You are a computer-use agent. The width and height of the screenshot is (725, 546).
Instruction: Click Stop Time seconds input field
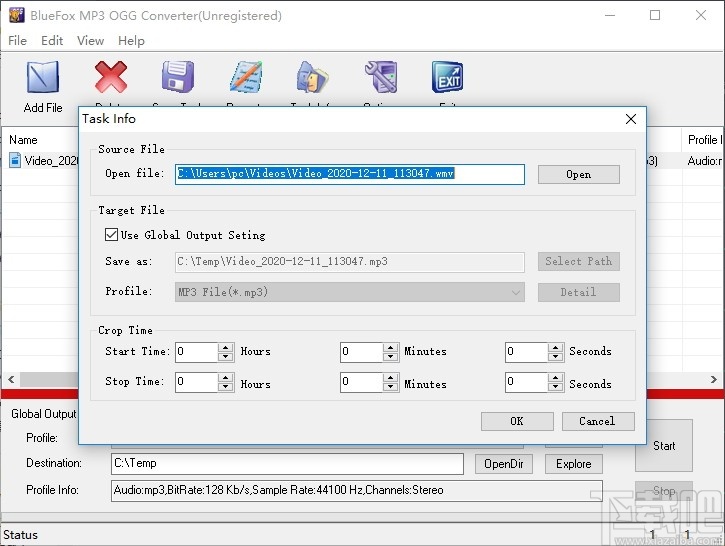(527, 382)
